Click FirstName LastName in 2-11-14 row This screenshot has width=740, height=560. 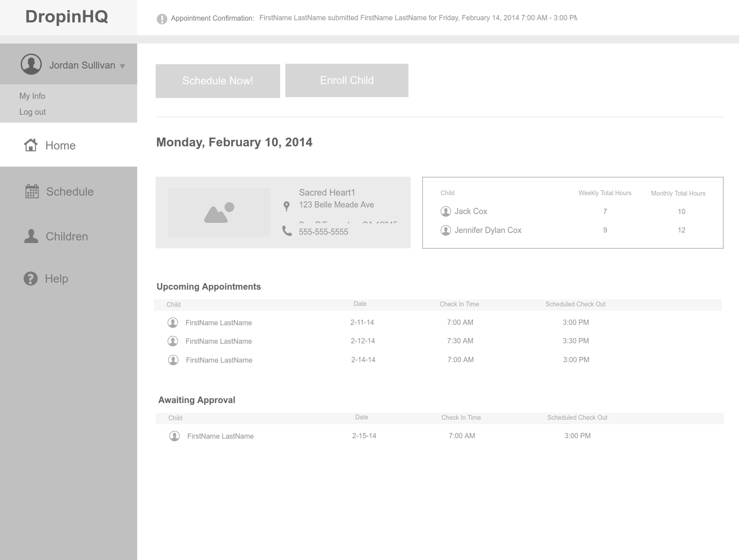point(219,323)
